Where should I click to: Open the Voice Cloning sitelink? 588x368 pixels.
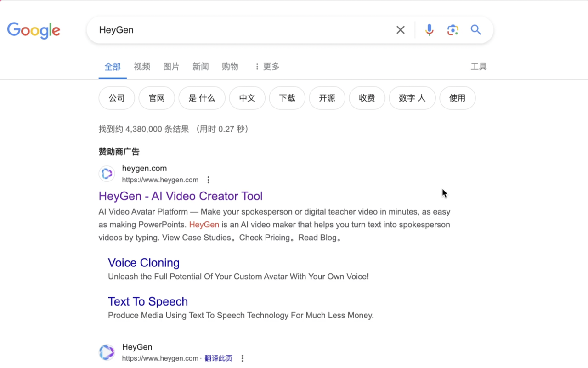(x=144, y=263)
